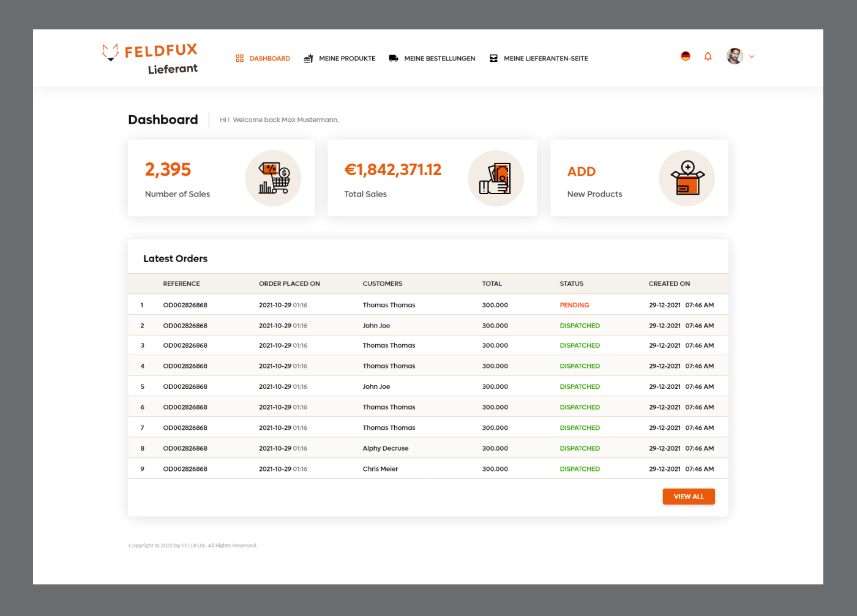This screenshot has height=616, width=857.
Task: Click the money-in-hand Total Sales icon
Action: coord(496,178)
